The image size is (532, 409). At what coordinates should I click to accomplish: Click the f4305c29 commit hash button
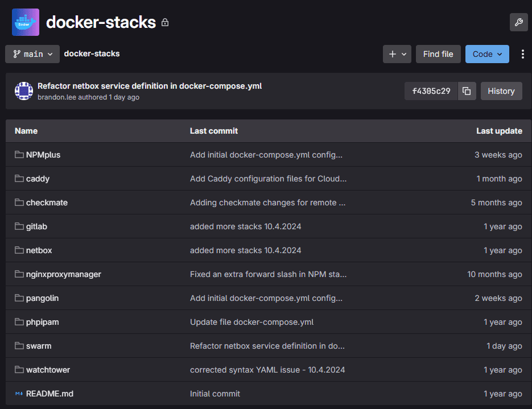[430, 90]
